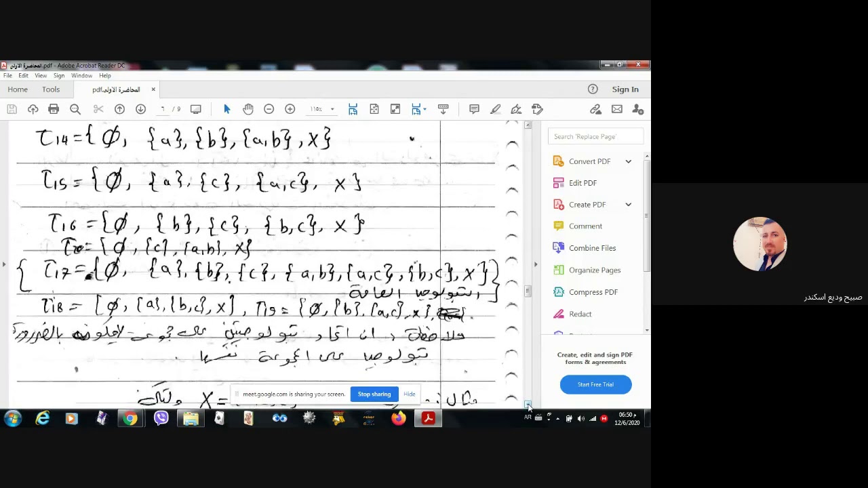The image size is (868, 488).
Task: Open the Sign menu
Action: tap(59, 75)
